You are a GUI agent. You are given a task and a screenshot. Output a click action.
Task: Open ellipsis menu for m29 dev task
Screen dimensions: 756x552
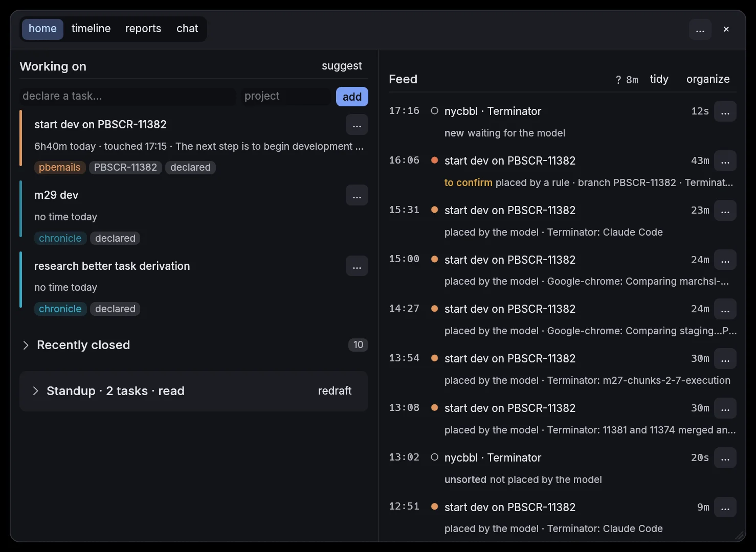click(x=357, y=195)
